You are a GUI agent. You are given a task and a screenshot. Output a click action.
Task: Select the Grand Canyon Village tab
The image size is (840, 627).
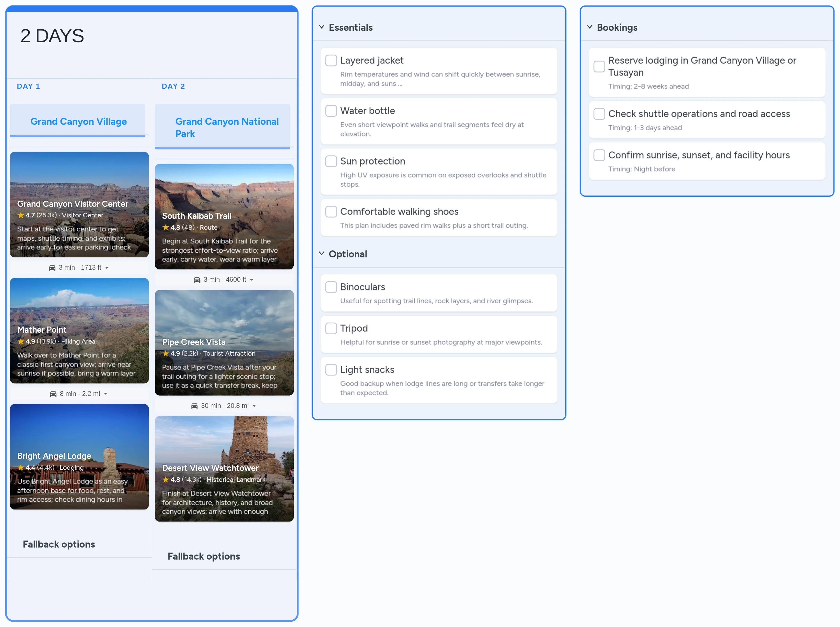click(x=78, y=121)
